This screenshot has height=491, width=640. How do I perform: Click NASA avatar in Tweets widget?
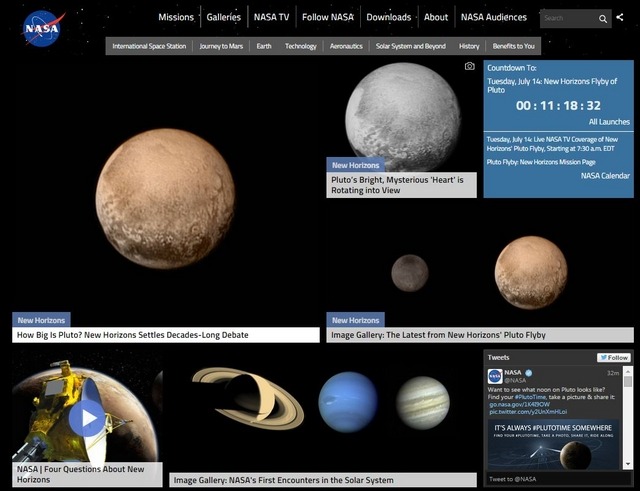point(495,376)
